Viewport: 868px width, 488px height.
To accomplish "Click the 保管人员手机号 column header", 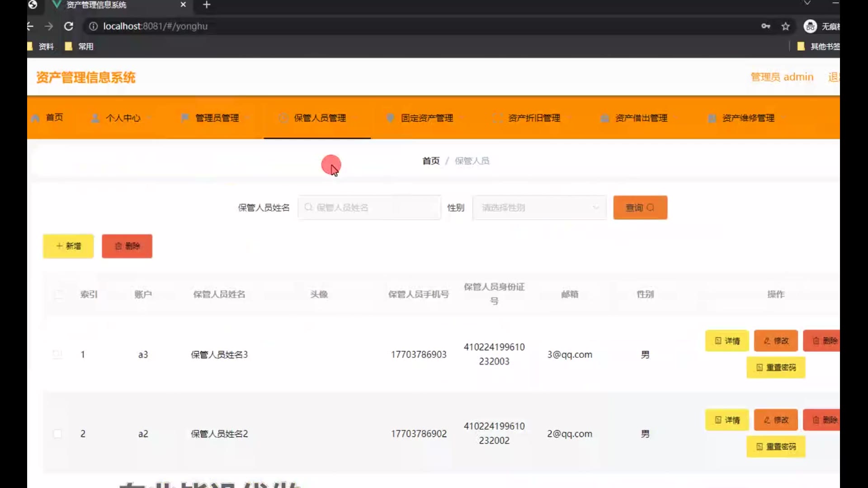I will coord(419,294).
